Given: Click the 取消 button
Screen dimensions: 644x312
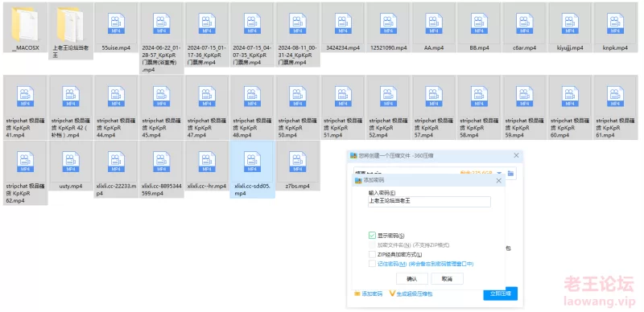Looking at the screenshot, I should pyautogui.click(x=447, y=279).
